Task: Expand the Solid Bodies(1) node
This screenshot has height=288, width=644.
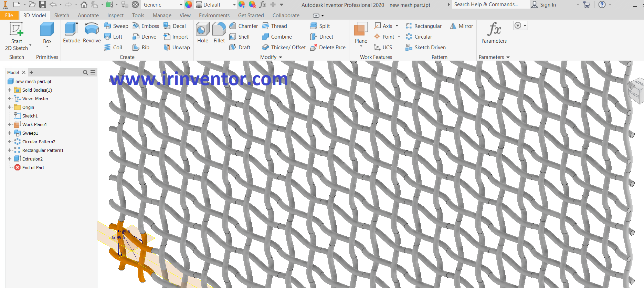Action: (x=10, y=90)
